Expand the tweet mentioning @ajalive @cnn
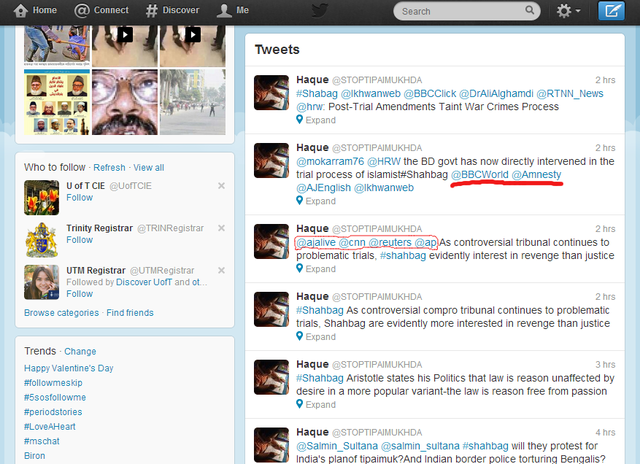 point(320,269)
